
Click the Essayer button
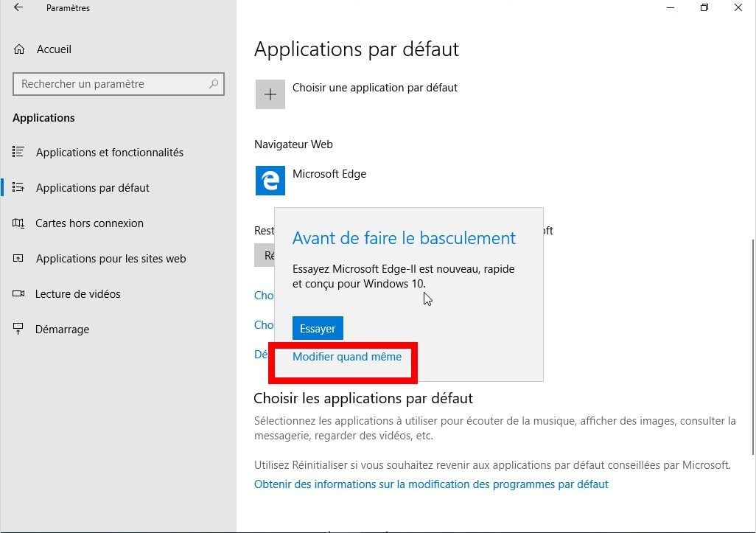coord(318,329)
